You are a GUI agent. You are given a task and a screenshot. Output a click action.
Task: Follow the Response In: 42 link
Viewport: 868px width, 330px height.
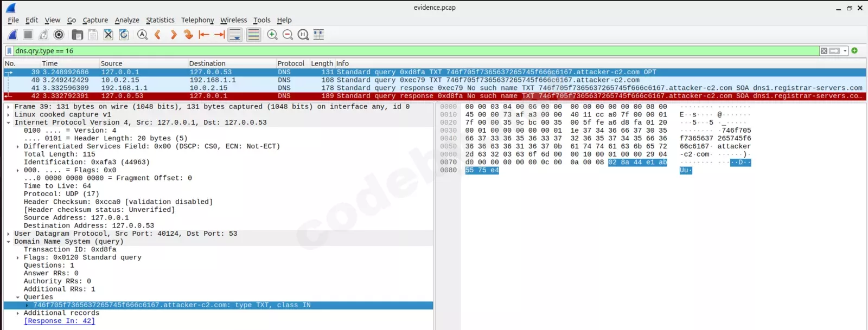pyautogui.click(x=59, y=321)
